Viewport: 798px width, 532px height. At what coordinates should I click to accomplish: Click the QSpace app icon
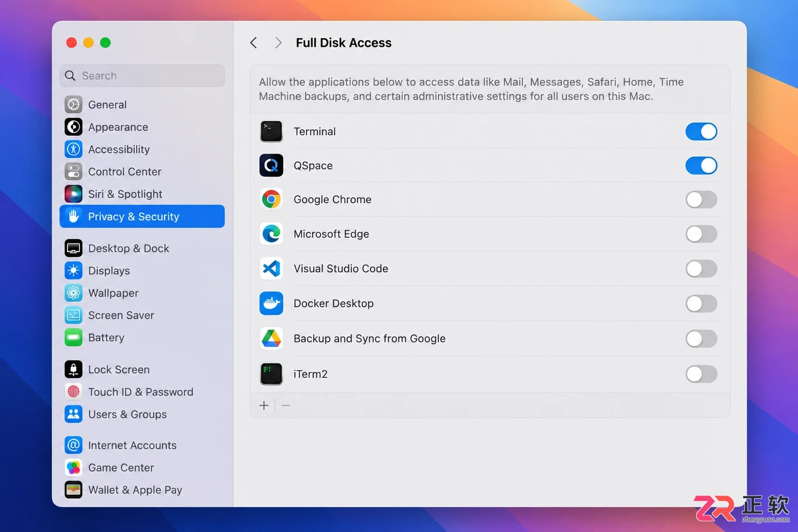point(272,165)
